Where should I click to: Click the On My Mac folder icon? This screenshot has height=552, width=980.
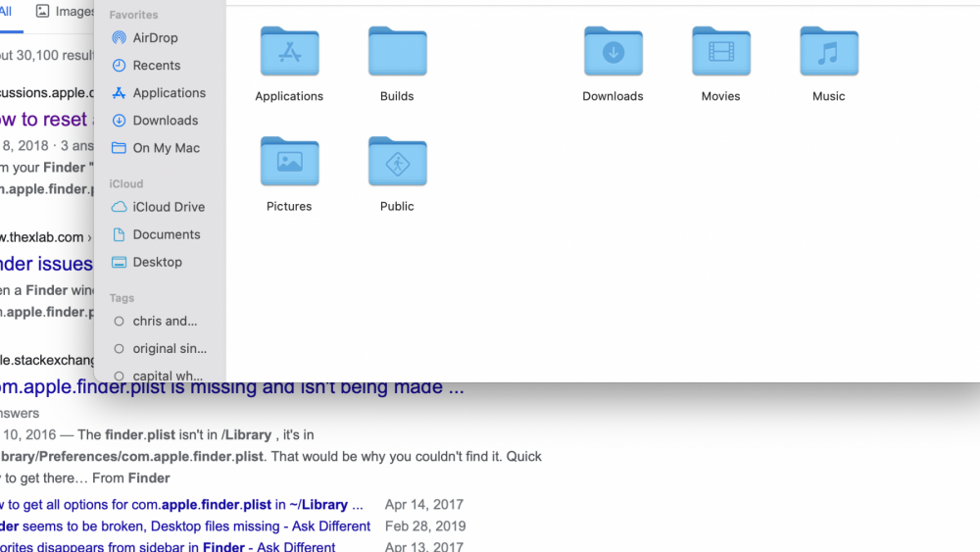(x=119, y=148)
